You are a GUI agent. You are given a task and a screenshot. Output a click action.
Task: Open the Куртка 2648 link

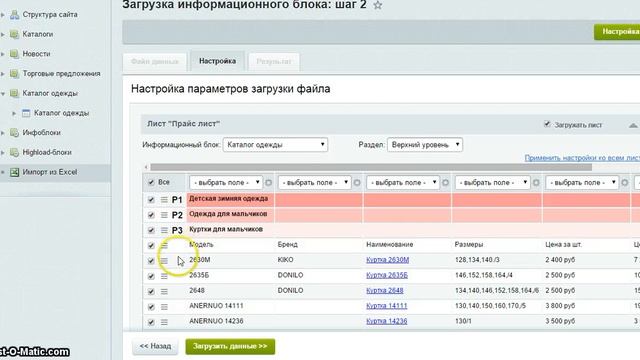click(384, 291)
